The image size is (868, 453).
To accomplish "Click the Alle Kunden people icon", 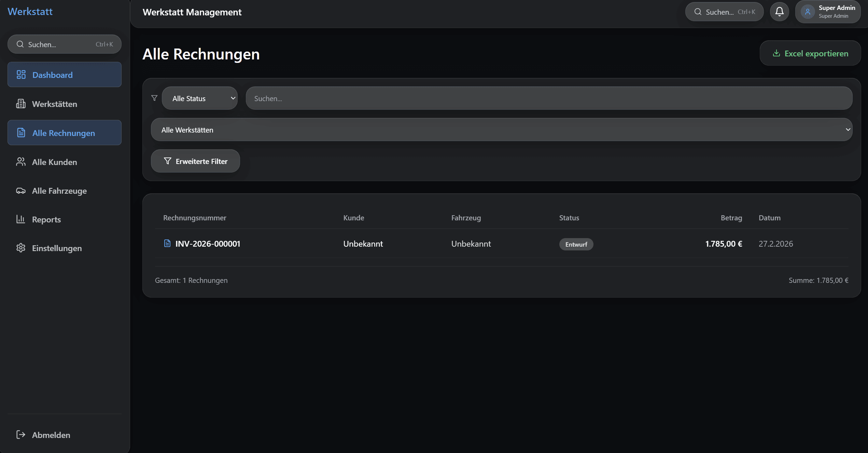I will pyautogui.click(x=21, y=162).
